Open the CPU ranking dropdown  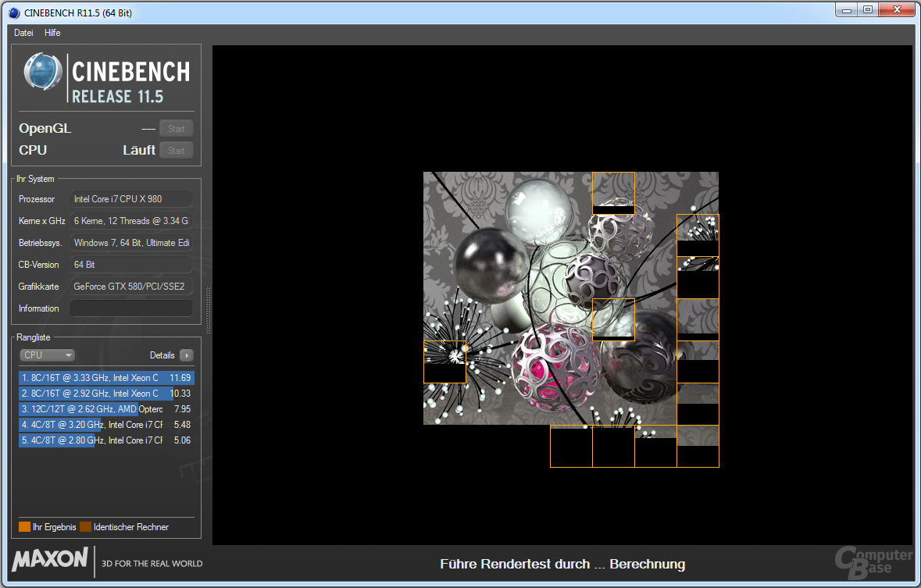click(47, 355)
